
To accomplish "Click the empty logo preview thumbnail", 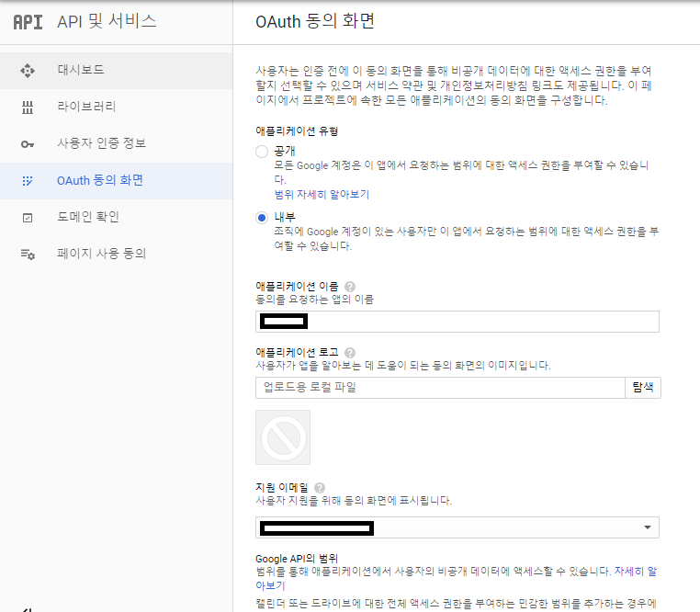I will (283, 437).
